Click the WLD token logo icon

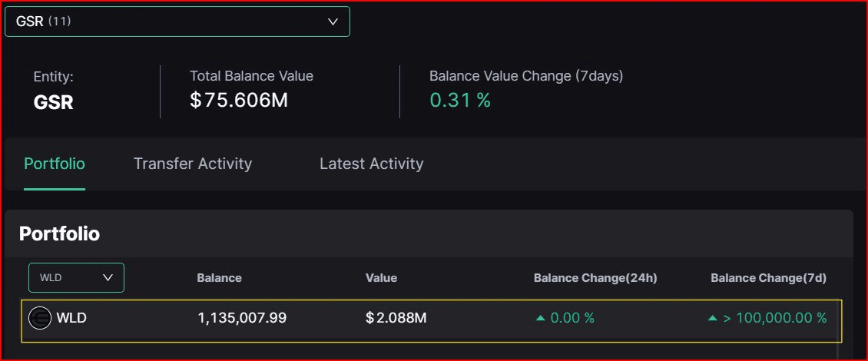pos(40,317)
